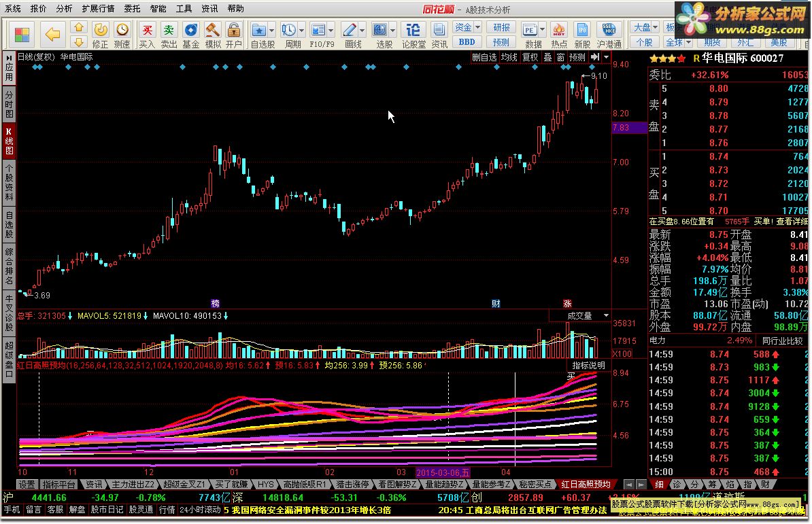The image size is (812, 524).
Task: Click the 买入 buy icon
Action: pyautogui.click(x=147, y=30)
